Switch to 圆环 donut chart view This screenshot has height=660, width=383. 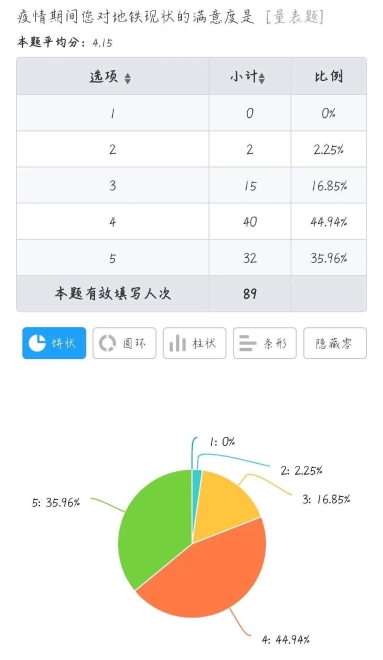click(124, 343)
